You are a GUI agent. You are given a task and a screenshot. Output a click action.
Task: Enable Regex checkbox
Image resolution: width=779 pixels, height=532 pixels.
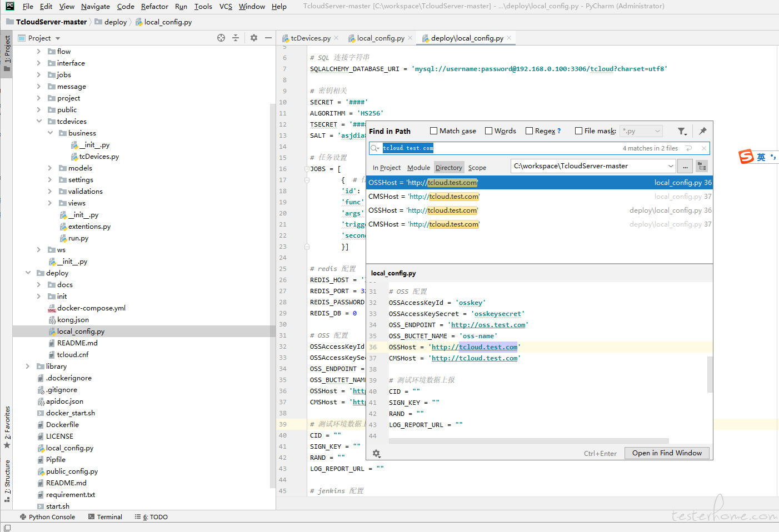point(530,131)
